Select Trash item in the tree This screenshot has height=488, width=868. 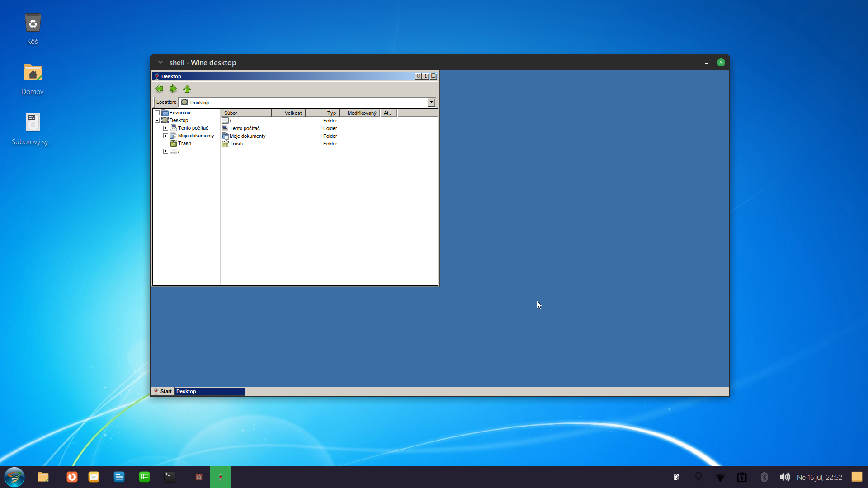point(184,143)
